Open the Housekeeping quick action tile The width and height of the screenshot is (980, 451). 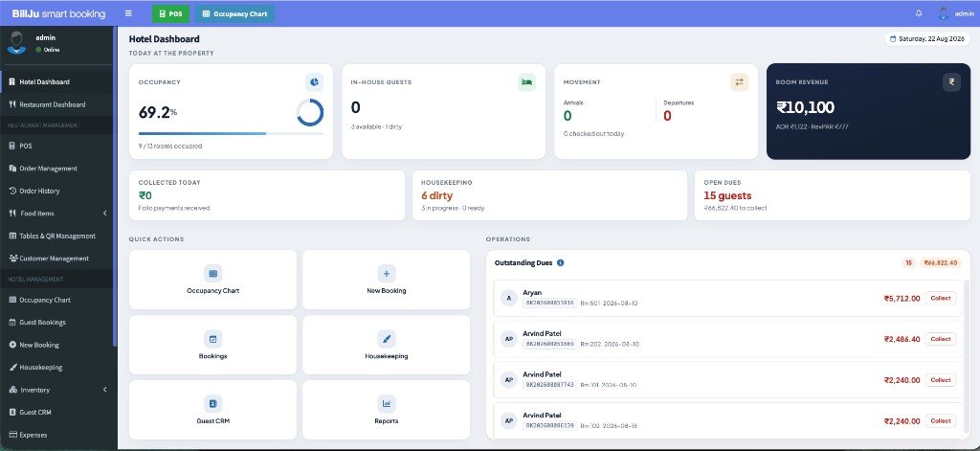click(x=387, y=345)
